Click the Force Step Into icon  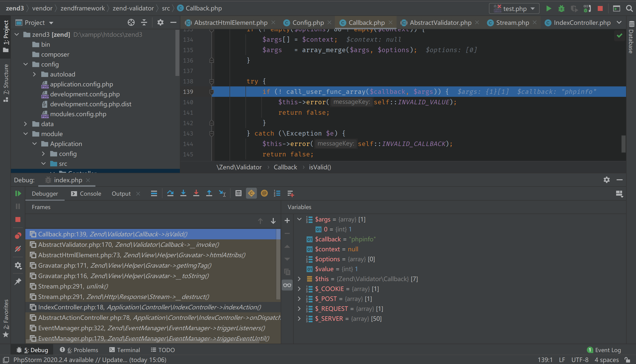pyautogui.click(x=196, y=193)
